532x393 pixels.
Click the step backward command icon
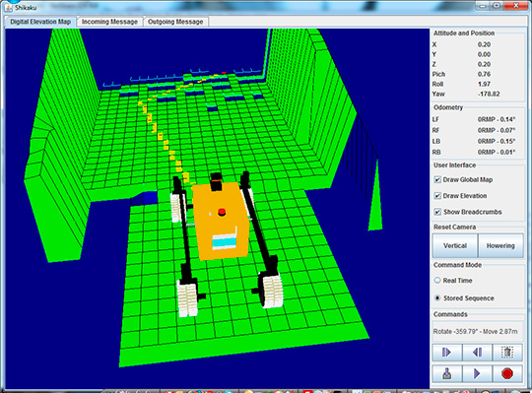pos(477,353)
